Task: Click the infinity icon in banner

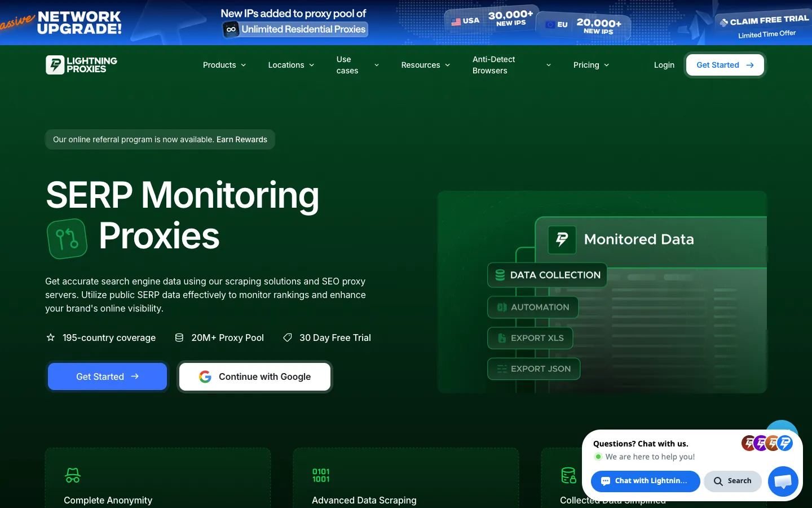Action: point(231,29)
